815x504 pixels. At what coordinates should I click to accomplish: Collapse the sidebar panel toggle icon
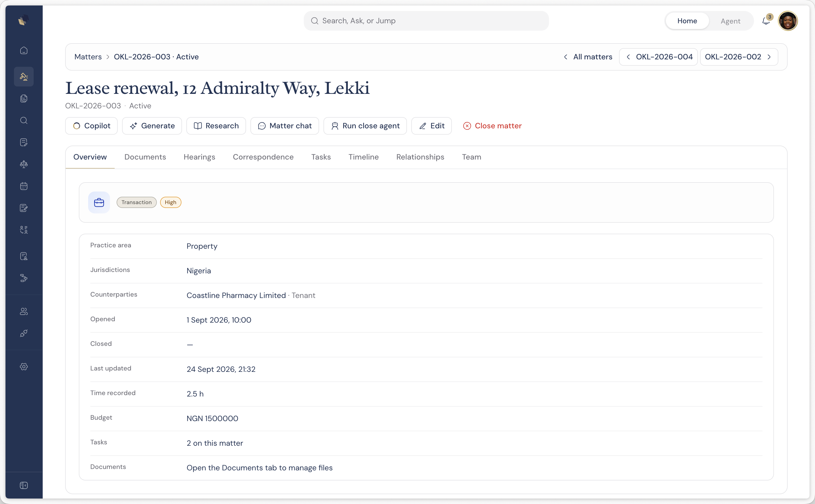coord(24,485)
